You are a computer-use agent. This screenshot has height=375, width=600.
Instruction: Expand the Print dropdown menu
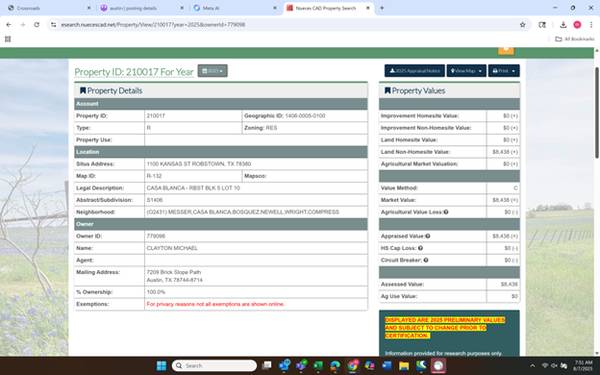[504, 71]
